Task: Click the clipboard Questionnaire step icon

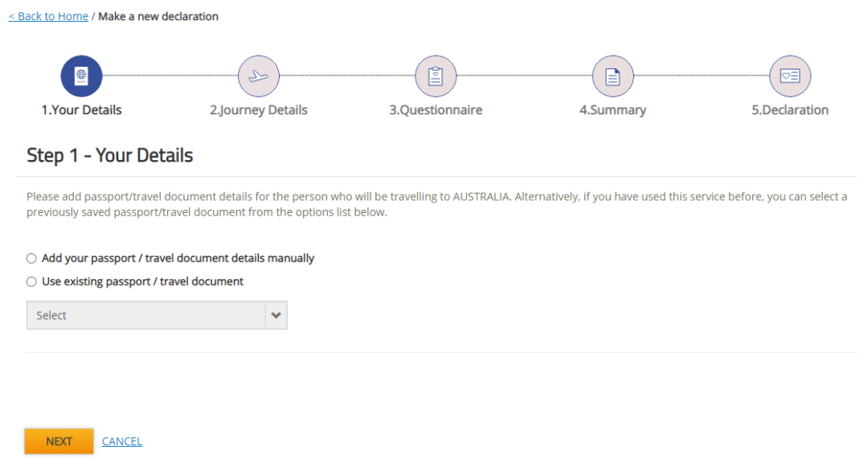Action: 436,76
